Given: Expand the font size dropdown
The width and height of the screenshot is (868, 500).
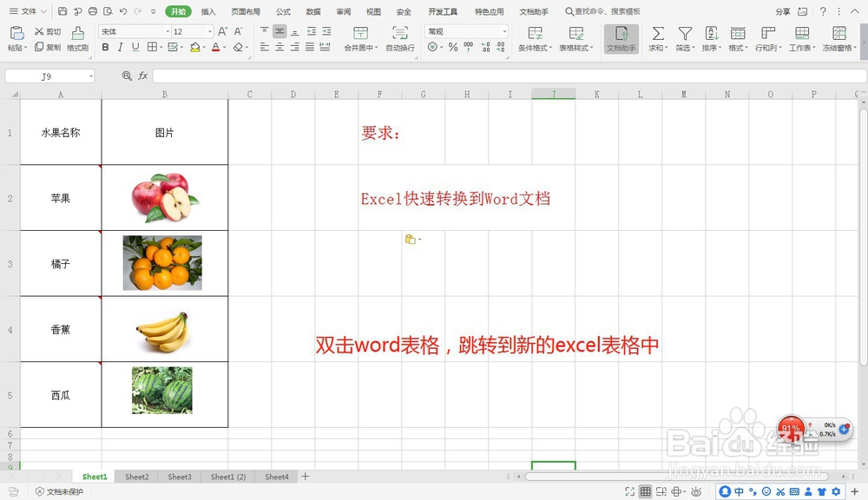Looking at the screenshot, I should pos(211,32).
